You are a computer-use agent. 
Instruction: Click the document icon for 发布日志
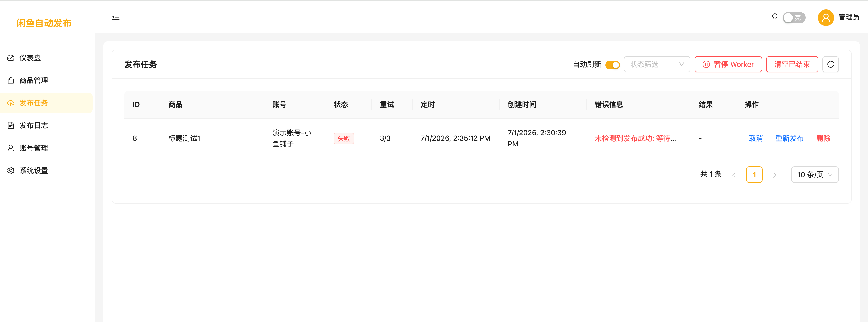tap(11, 125)
